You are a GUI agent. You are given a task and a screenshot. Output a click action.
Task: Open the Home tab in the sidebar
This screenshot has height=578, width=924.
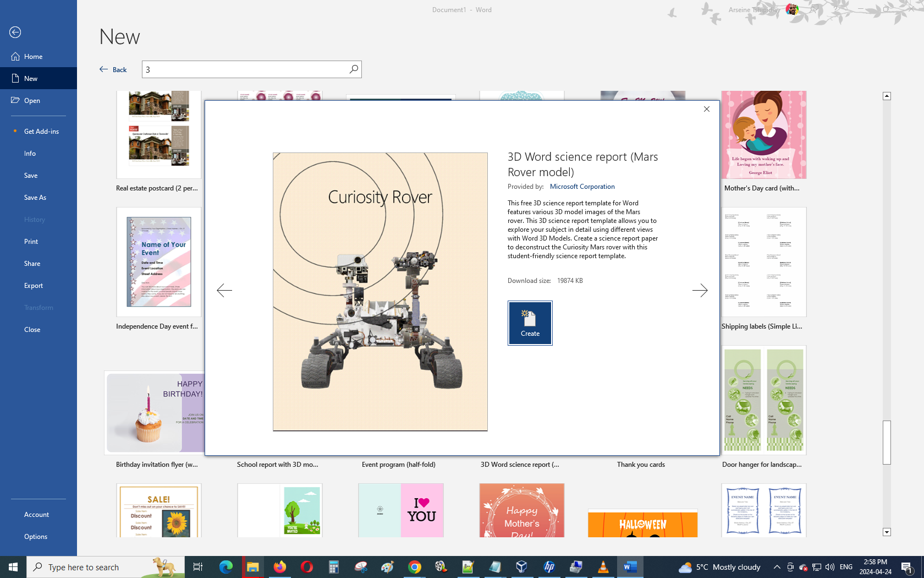(33, 57)
